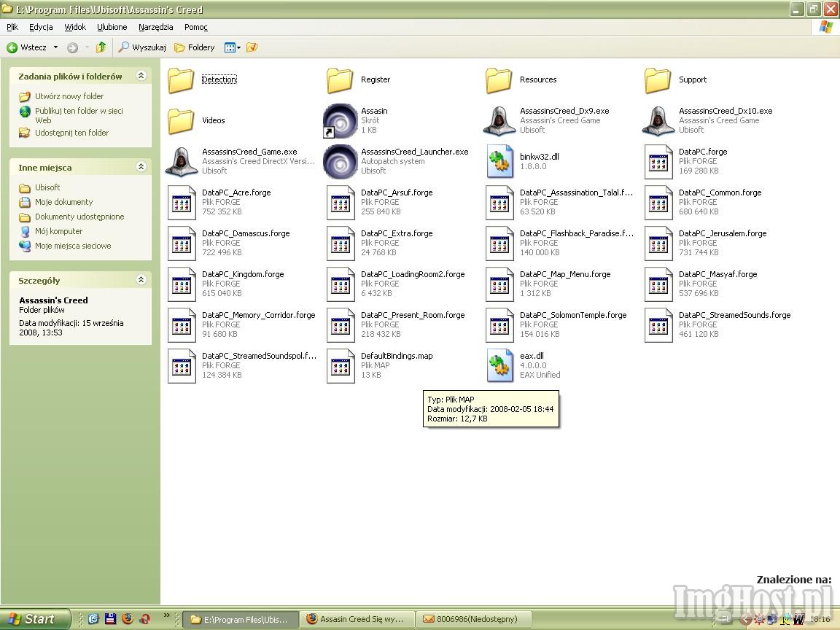Click the Start button
The height and width of the screenshot is (630, 840).
35,619
